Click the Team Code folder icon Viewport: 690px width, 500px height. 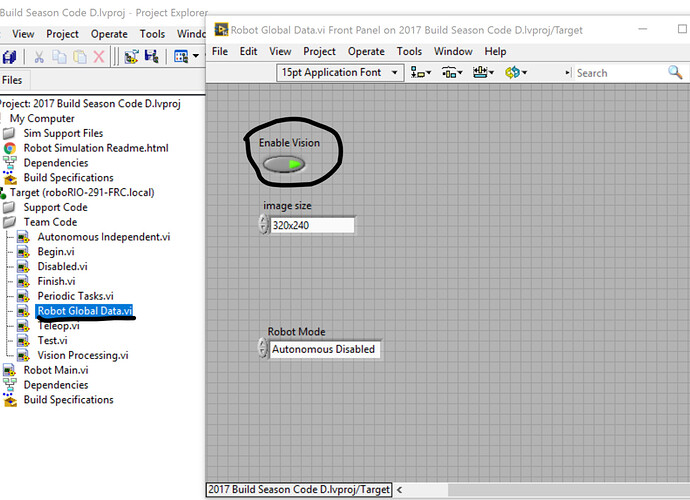point(9,222)
